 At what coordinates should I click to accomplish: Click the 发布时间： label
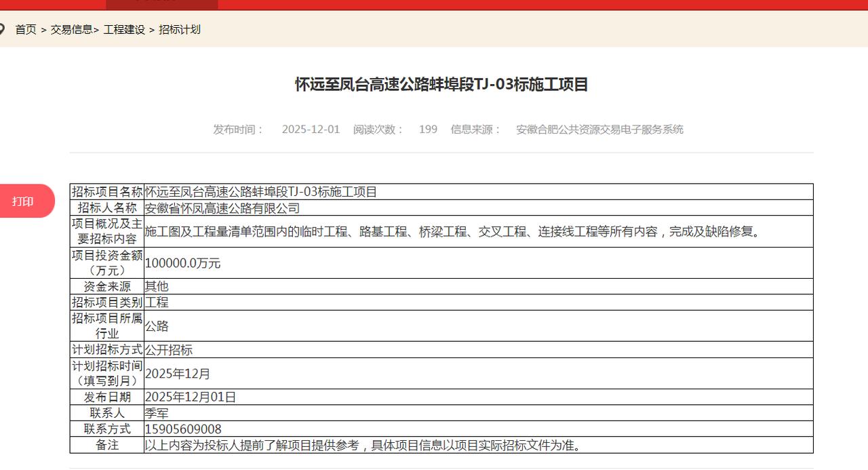click(239, 130)
